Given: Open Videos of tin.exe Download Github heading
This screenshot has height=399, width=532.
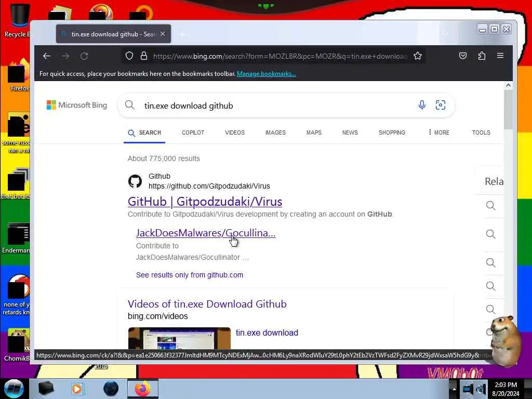Looking at the screenshot, I should [207, 304].
